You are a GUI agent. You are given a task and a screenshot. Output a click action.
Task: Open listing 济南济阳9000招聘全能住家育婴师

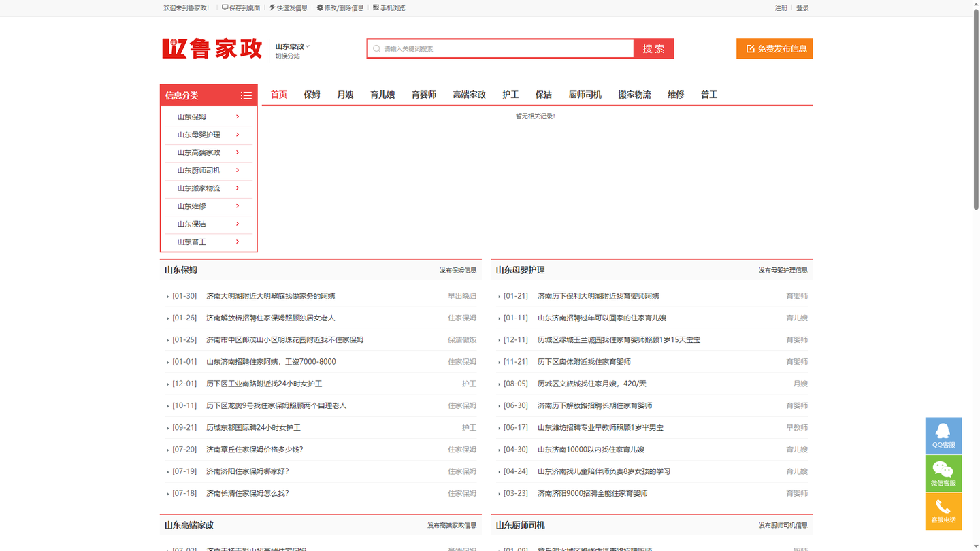click(592, 493)
